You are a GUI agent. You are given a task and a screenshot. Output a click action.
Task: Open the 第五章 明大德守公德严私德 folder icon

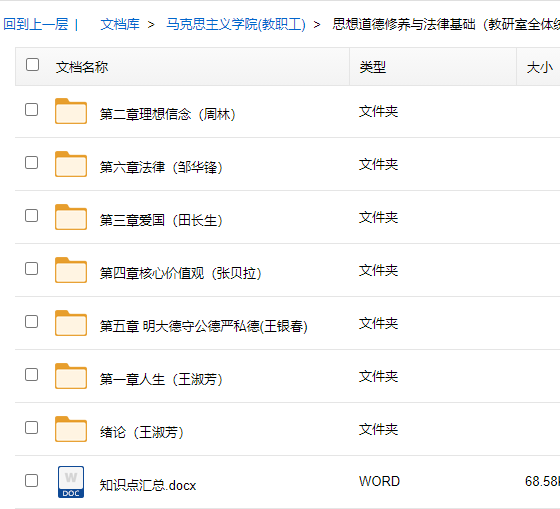[x=71, y=323]
